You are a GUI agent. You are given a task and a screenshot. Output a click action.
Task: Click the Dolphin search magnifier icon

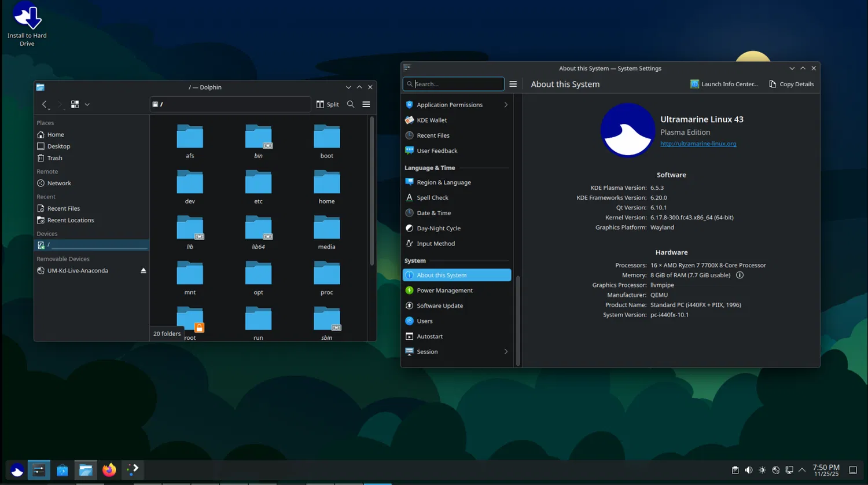351,104
